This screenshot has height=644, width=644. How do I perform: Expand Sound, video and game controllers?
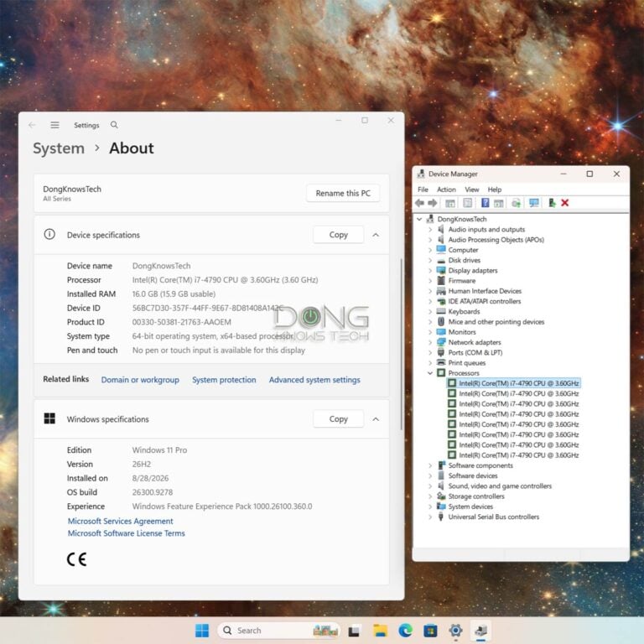(x=430, y=486)
